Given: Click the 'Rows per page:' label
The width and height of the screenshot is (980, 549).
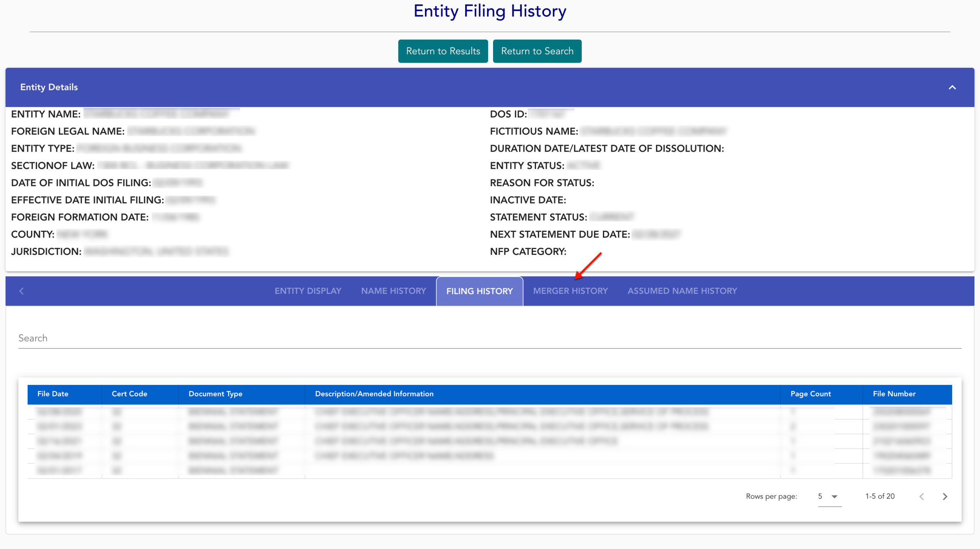Looking at the screenshot, I should pyautogui.click(x=771, y=496).
